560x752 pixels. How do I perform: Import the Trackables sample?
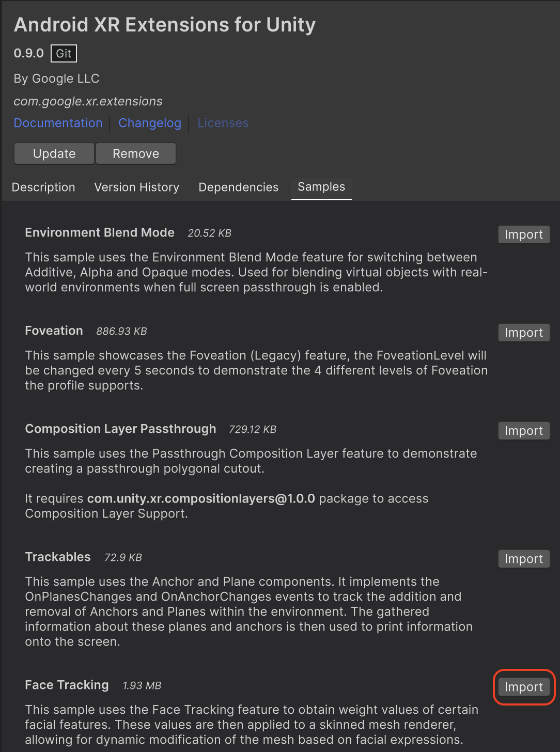[x=523, y=558]
